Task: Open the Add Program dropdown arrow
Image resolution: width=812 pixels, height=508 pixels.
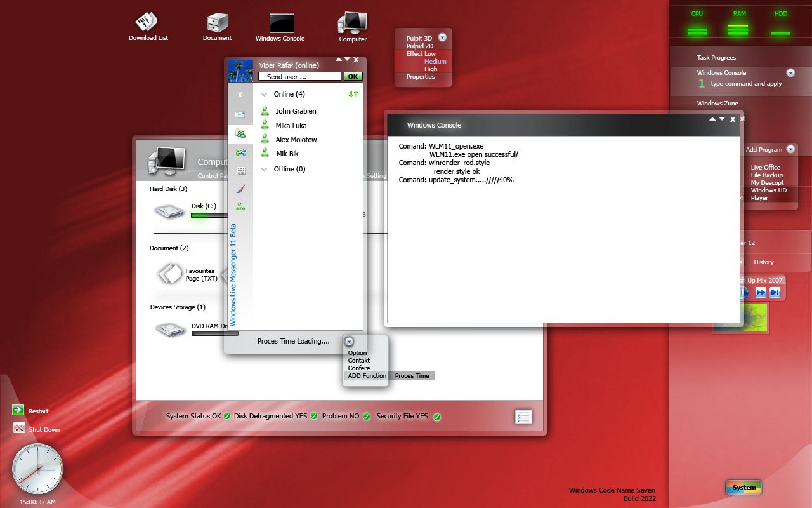Action: point(790,149)
